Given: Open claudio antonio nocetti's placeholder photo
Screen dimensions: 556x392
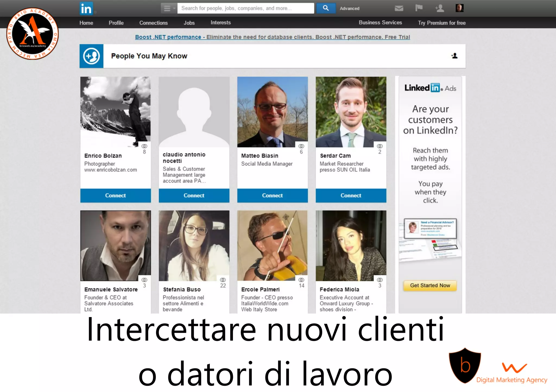Looking at the screenshot, I should click(x=194, y=112).
